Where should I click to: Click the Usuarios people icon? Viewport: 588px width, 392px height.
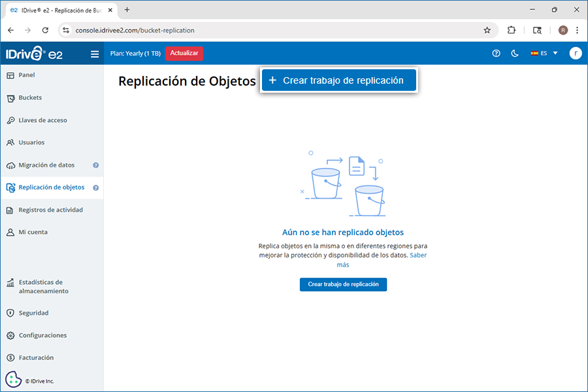10,142
